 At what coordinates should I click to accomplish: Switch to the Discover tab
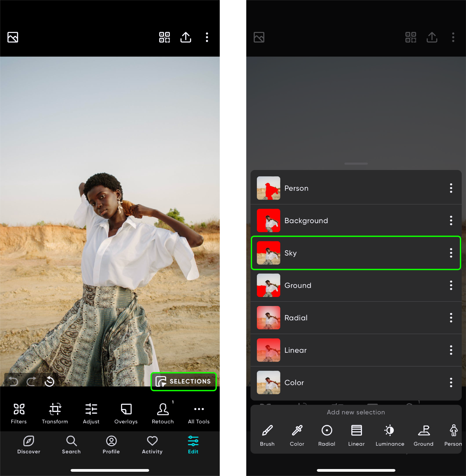click(29, 445)
